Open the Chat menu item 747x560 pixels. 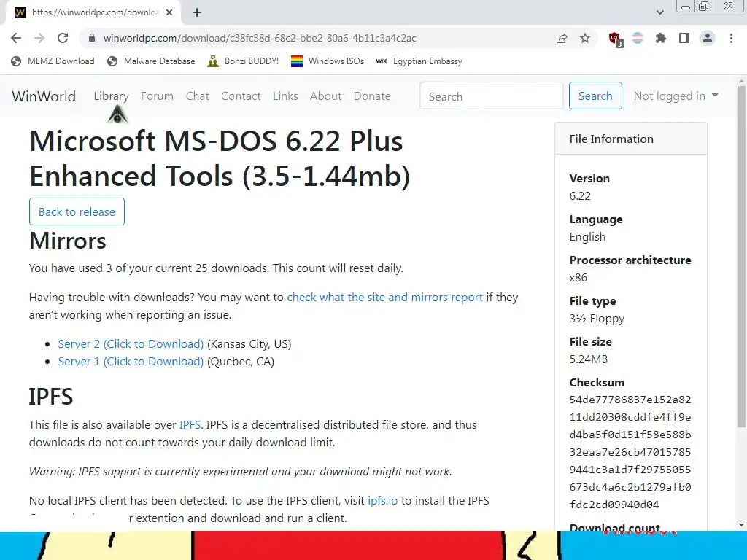pos(197,96)
